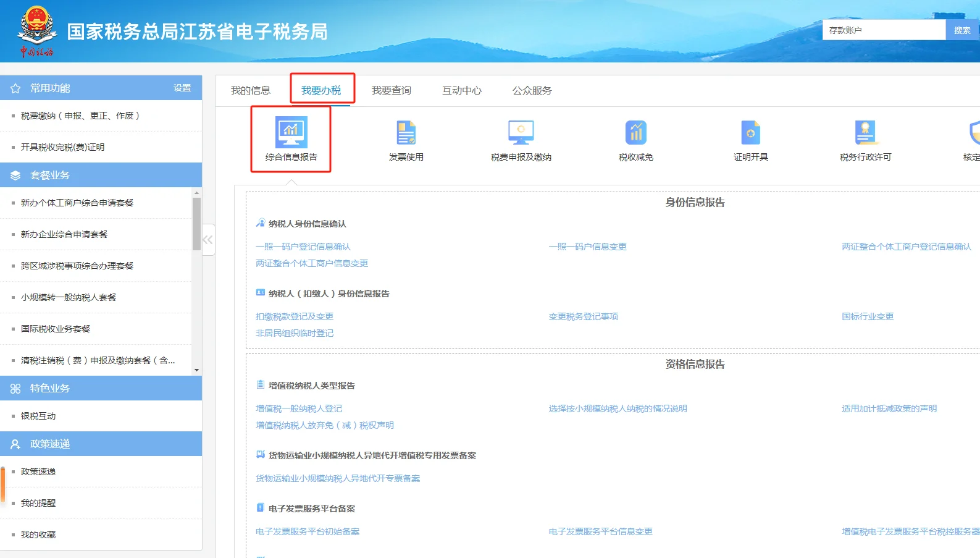Click the search input field with 存款账户
This screenshot has width=980, height=558.
pos(884,30)
